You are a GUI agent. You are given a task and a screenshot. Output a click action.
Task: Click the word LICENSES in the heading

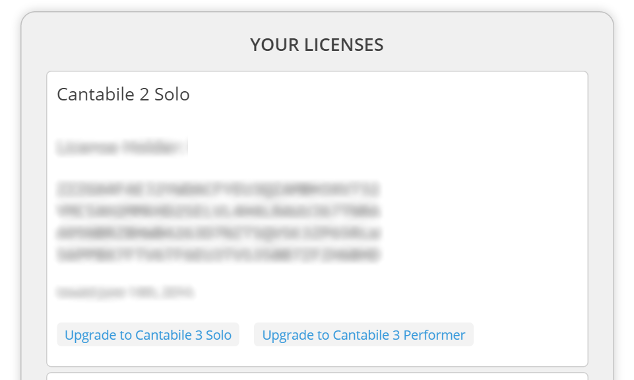pos(344,44)
